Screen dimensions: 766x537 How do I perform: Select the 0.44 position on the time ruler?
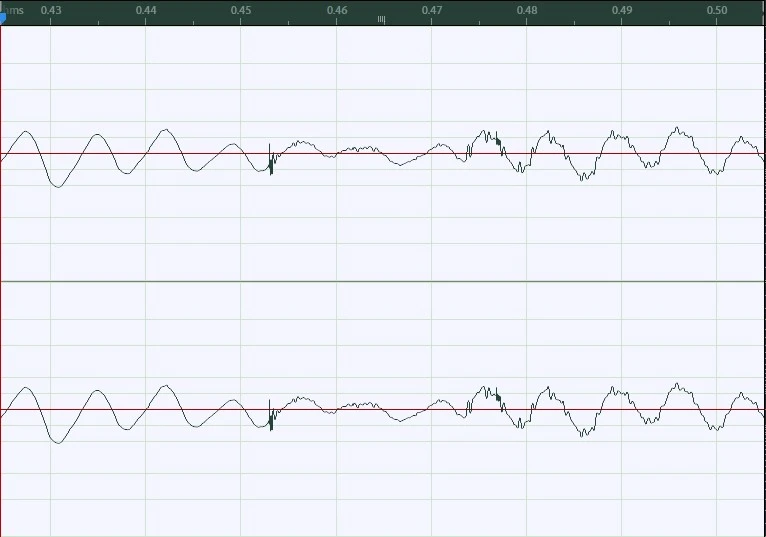(x=145, y=10)
